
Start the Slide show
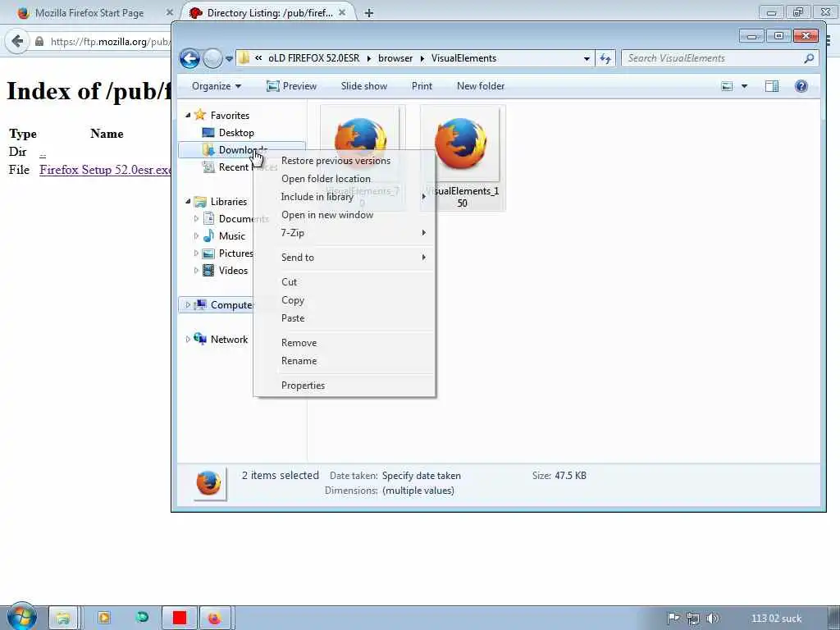point(363,86)
